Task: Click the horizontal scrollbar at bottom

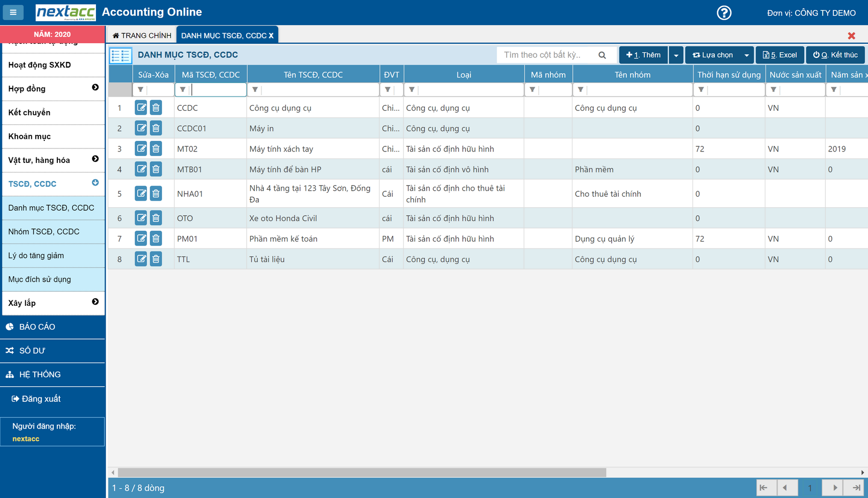Action: click(362, 472)
